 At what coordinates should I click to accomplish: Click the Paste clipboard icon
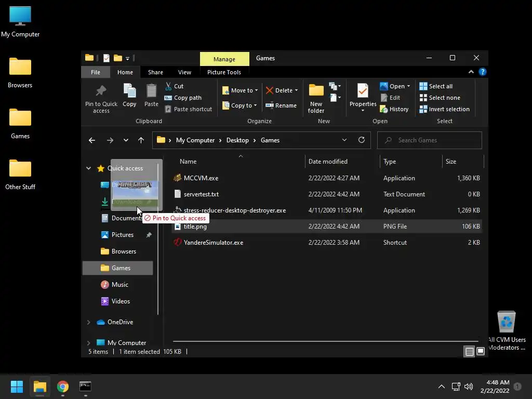point(151,96)
